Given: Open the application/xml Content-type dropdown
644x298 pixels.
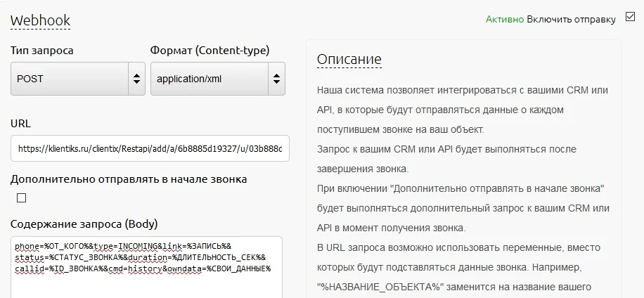Looking at the screenshot, I should [x=218, y=79].
